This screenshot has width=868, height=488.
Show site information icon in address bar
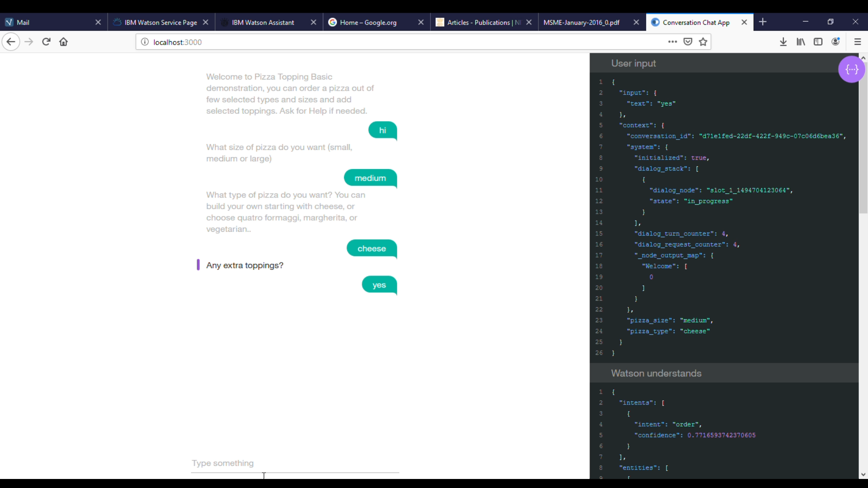(x=145, y=42)
